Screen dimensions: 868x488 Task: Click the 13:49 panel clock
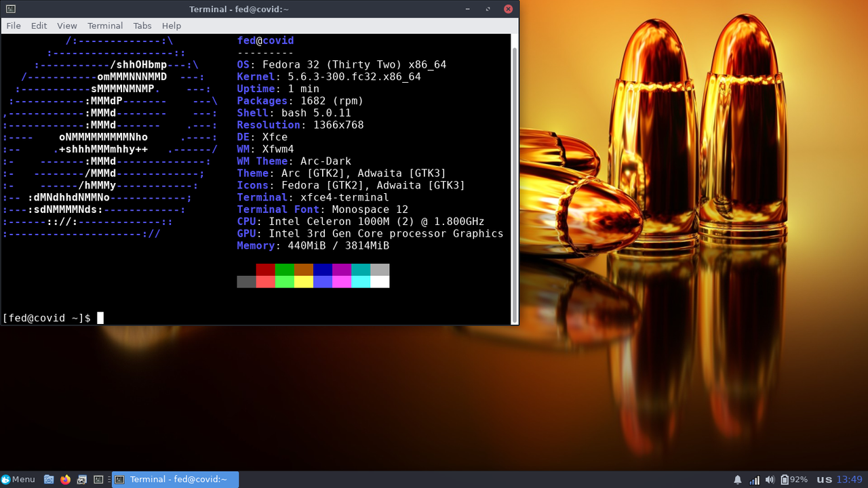point(850,479)
